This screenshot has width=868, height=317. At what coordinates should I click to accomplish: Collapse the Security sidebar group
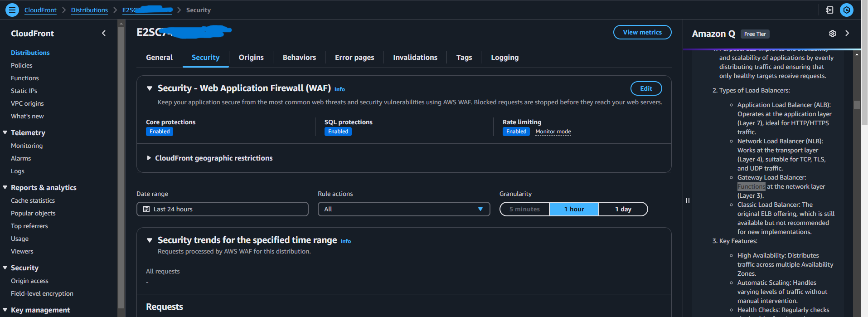[5, 268]
